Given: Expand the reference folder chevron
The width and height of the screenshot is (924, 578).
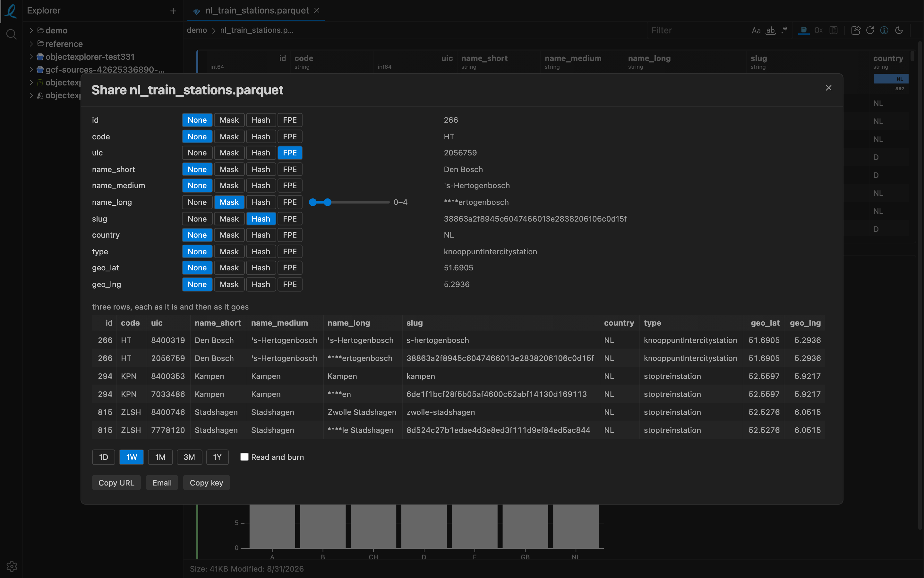Looking at the screenshot, I should point(31,44).
